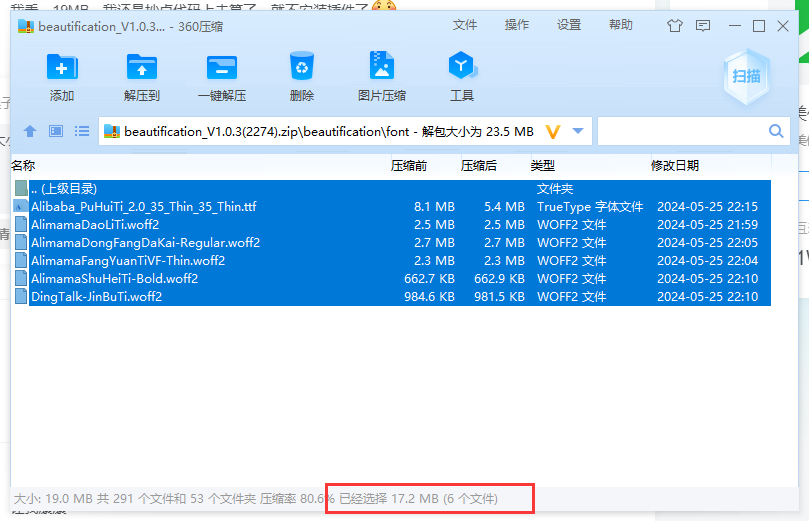Sort by 压缩前 column header

point(409,166)
